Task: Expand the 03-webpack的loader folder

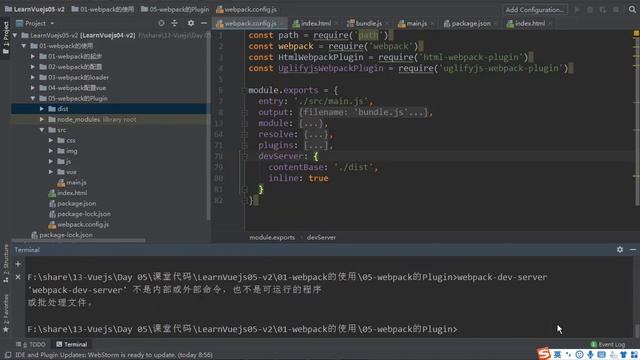Action: point(33,78)
